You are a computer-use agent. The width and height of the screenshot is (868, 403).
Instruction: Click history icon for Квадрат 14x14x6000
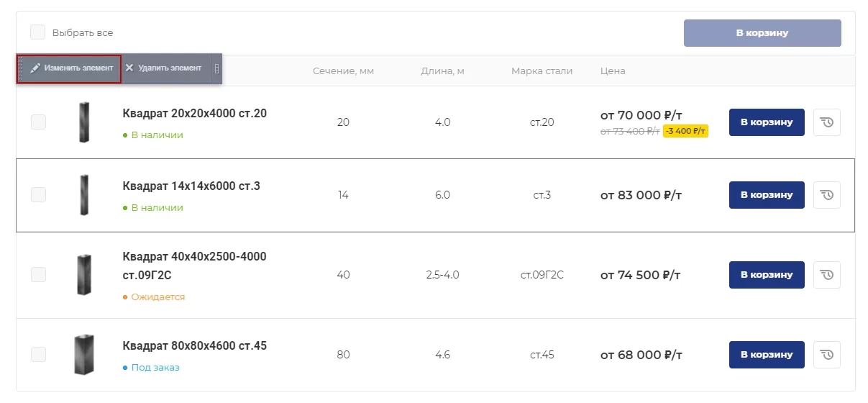[x=827, y=195]
